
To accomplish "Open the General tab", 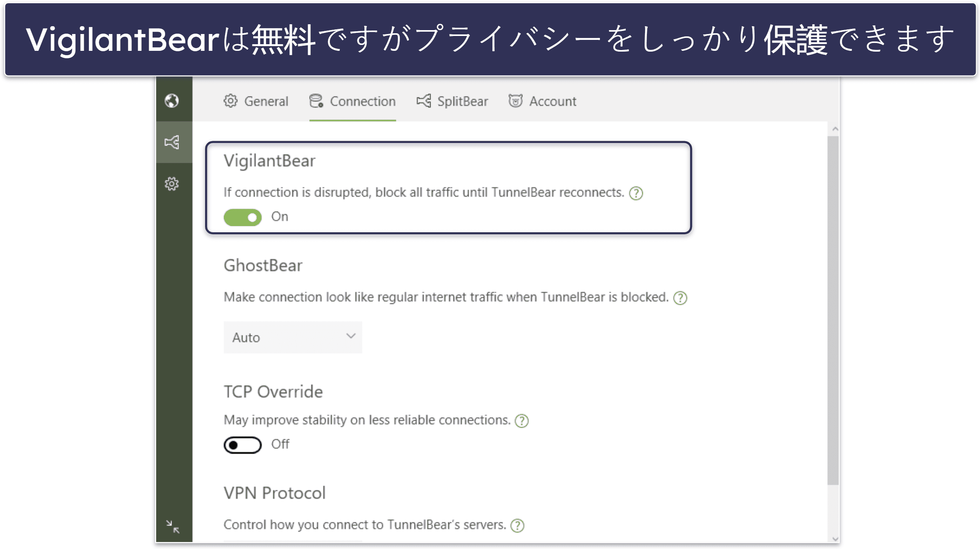I will (256, 101).
